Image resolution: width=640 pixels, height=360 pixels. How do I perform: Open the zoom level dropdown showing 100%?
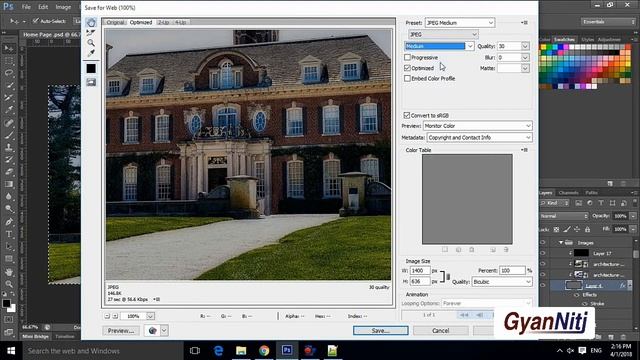[150, 316]
